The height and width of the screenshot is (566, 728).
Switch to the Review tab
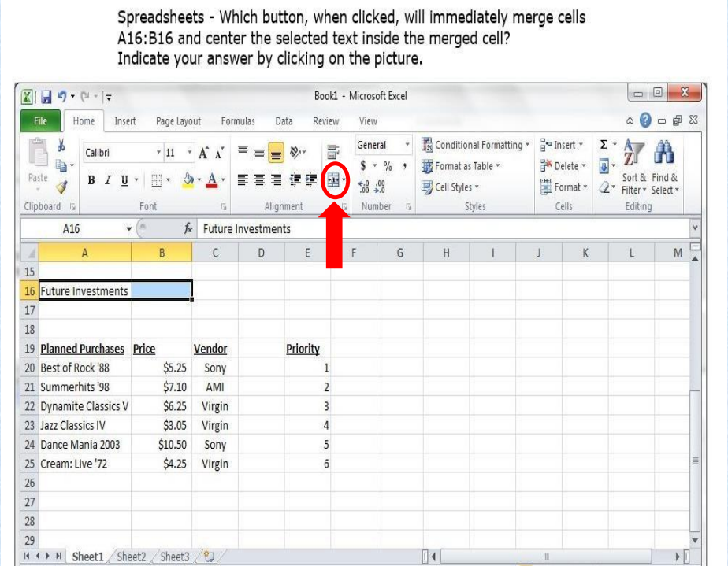tap(325, 121)
